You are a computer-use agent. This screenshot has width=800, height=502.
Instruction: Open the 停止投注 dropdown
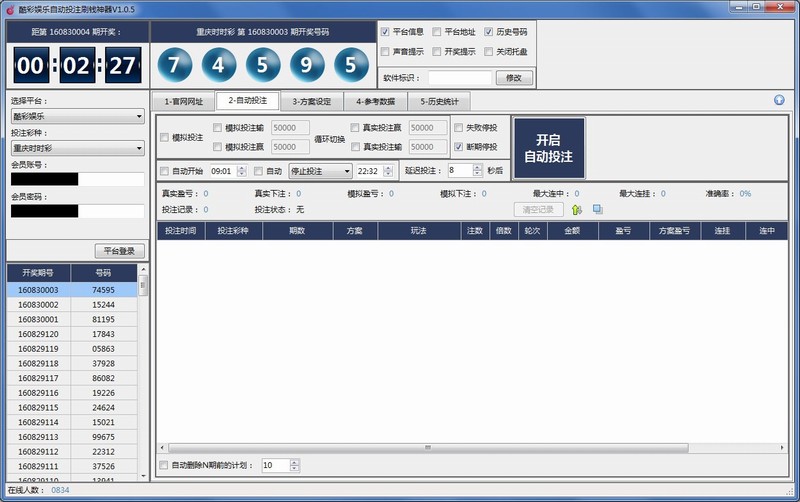pos(320,171)
